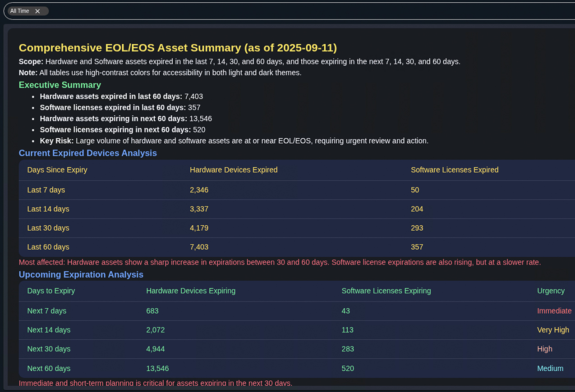The height and width of the screenshot is (392, 575).
Task: Remove the All Time filter chip
Action: click(x=37, y=11)
